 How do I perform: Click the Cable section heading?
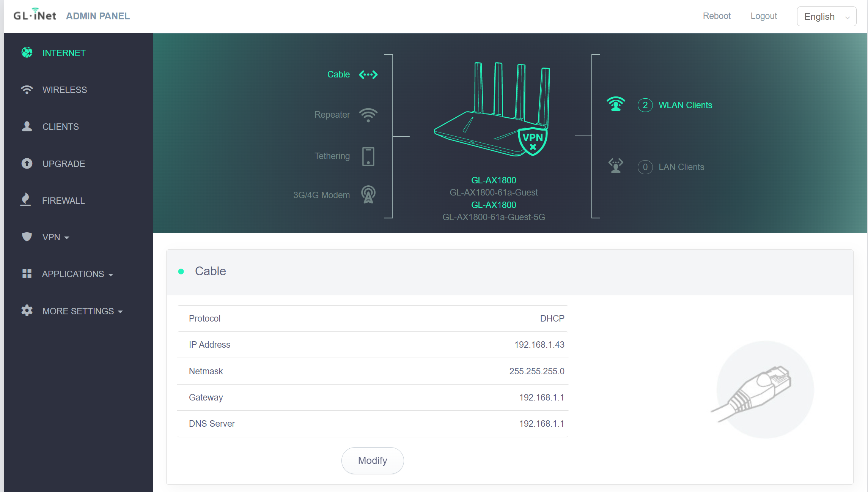(x=211, y=271)
